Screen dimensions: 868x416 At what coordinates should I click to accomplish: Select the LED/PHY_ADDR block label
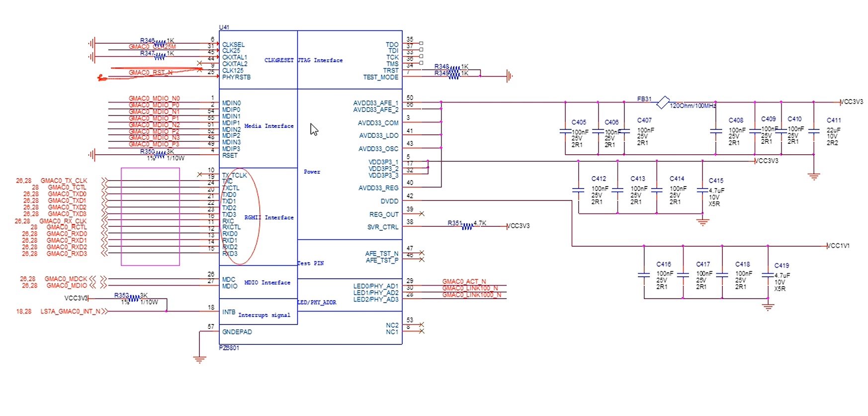pyautogui.click(x=317, y=303)
